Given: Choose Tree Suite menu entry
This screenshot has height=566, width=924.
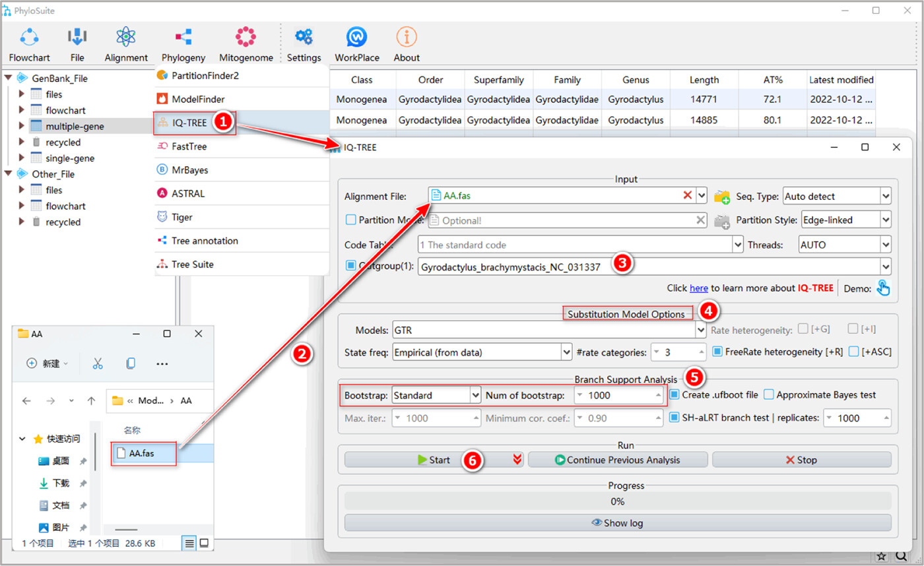Looking at the screenshot, I should pos(242,264).
